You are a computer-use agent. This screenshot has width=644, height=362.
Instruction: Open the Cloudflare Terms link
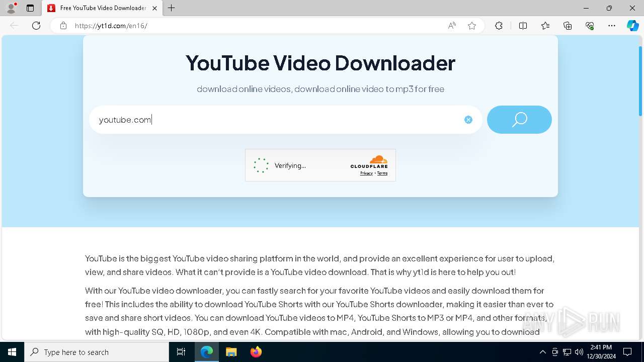(x=382, y=173)
